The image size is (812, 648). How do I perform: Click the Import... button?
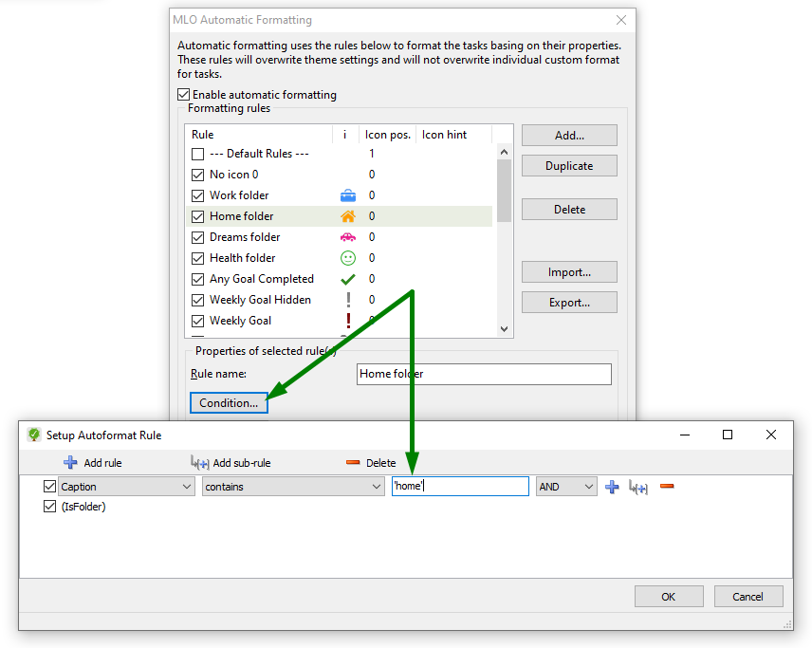(569, 272)
